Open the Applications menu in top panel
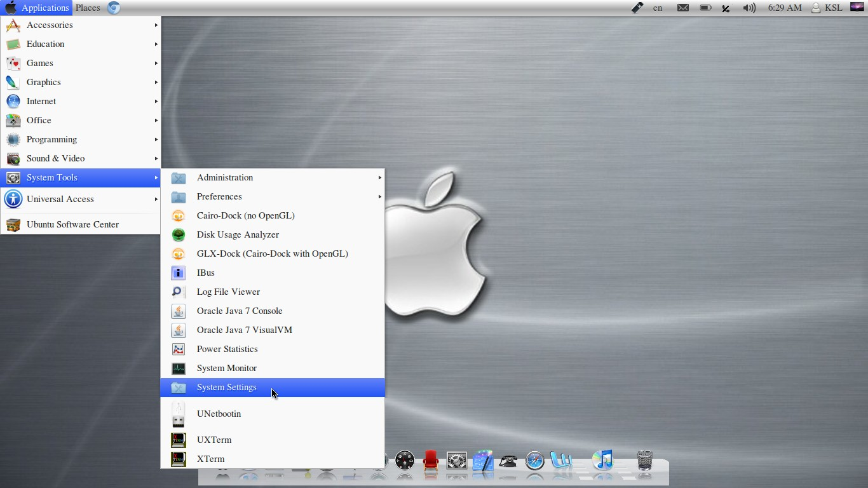The height and width of the screenshot is (488, 868). pyautogui.click(x=37, y=8)
